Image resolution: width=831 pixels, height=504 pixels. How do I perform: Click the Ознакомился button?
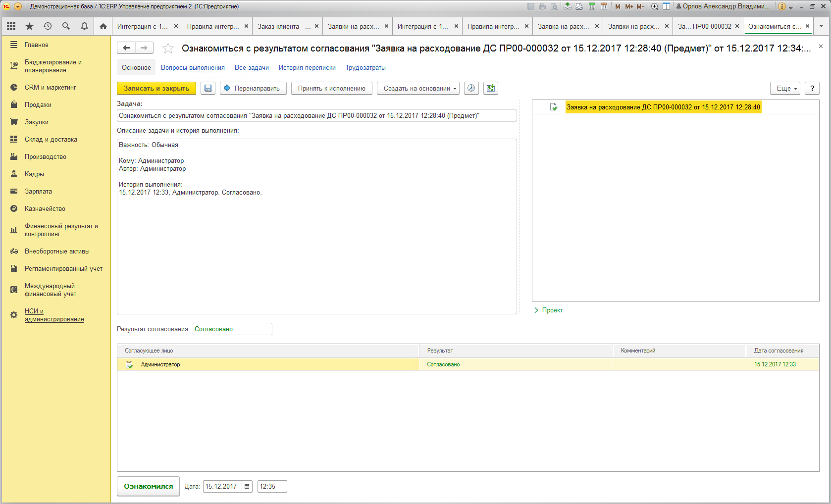coord(148,486)
